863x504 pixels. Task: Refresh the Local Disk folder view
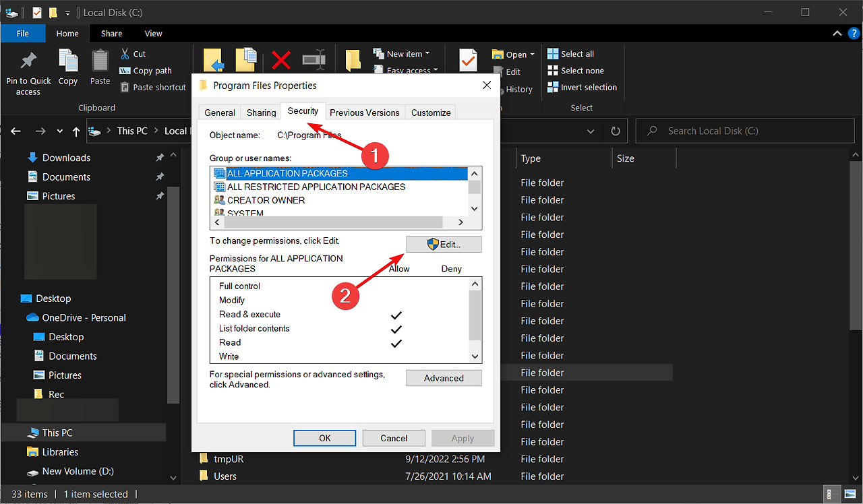(x=615, y=131)
